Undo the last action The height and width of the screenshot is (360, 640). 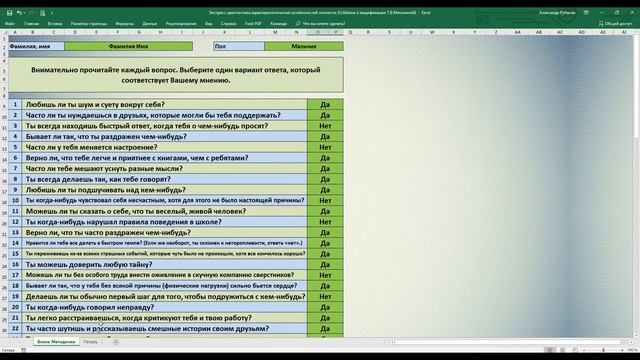tap(19, 13)
